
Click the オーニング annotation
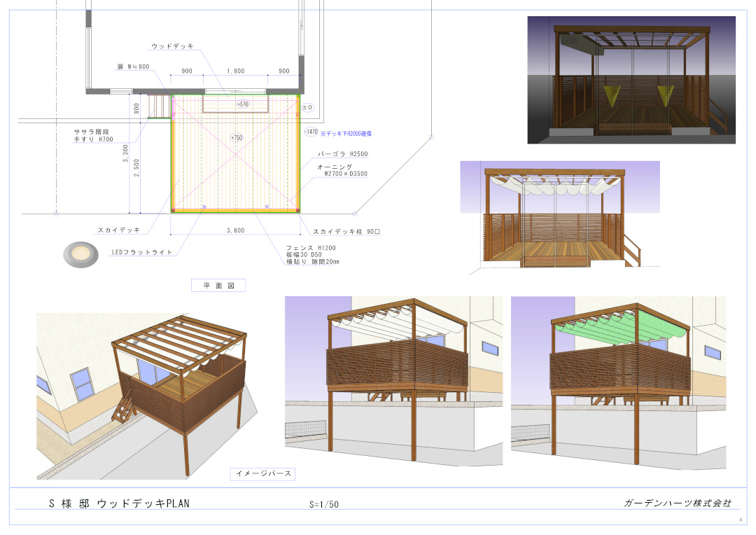(x=335, y=167)
